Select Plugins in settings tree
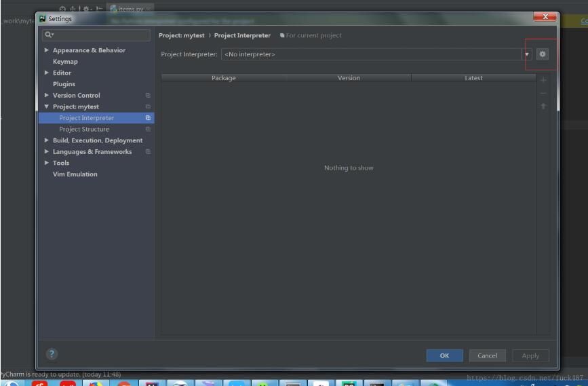This screenshot has width=588, height=386. [x=64, y=84]
